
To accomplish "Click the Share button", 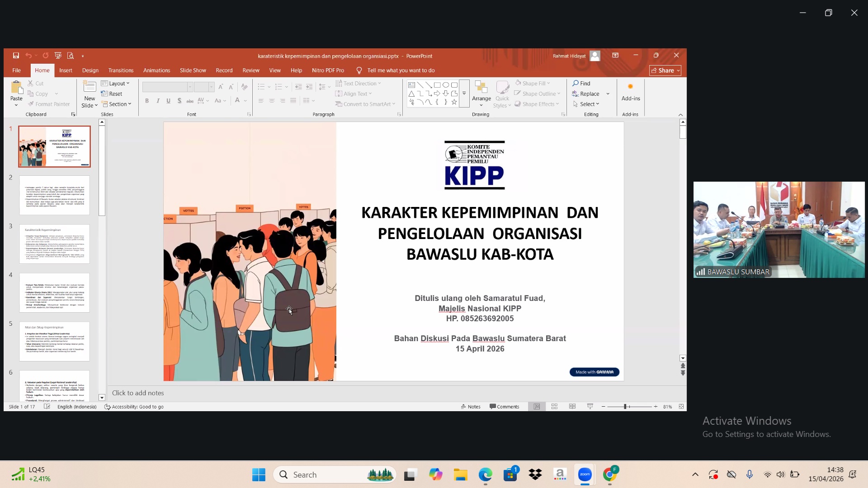I will click(x=665, y=70).
